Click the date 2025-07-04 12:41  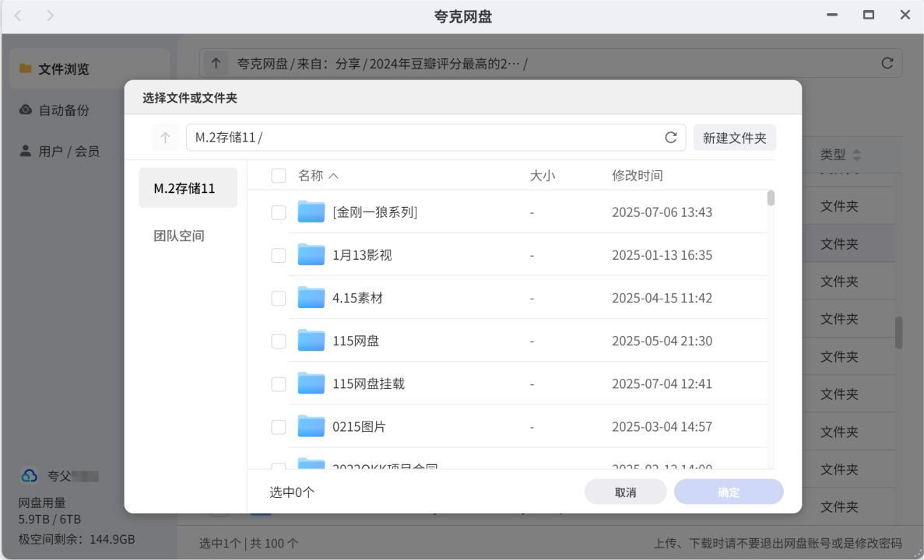(x=662, y=384)
